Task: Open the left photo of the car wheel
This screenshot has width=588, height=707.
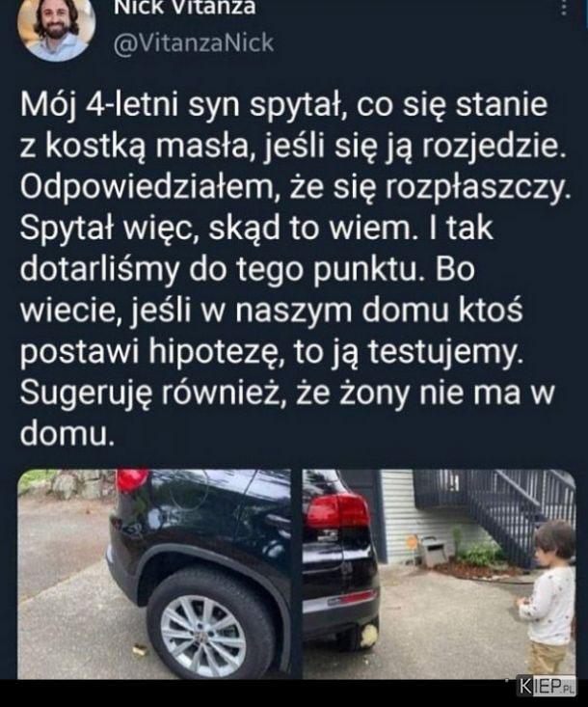Action: [x=154, y=574]
